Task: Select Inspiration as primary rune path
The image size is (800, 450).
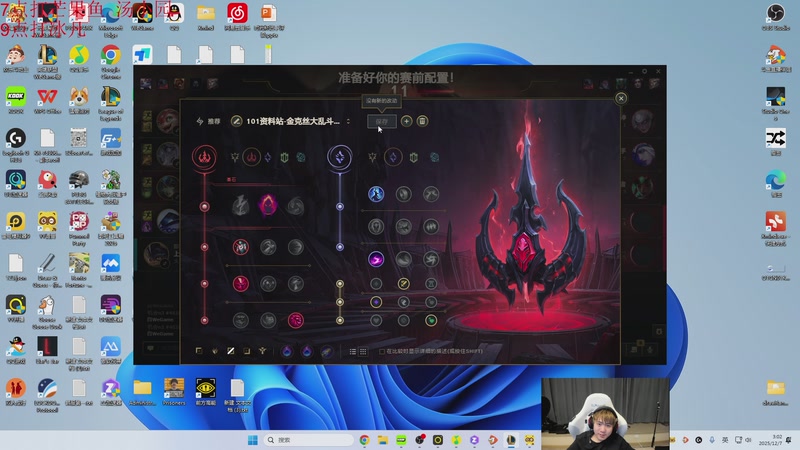Action: [x=301, y=158]
